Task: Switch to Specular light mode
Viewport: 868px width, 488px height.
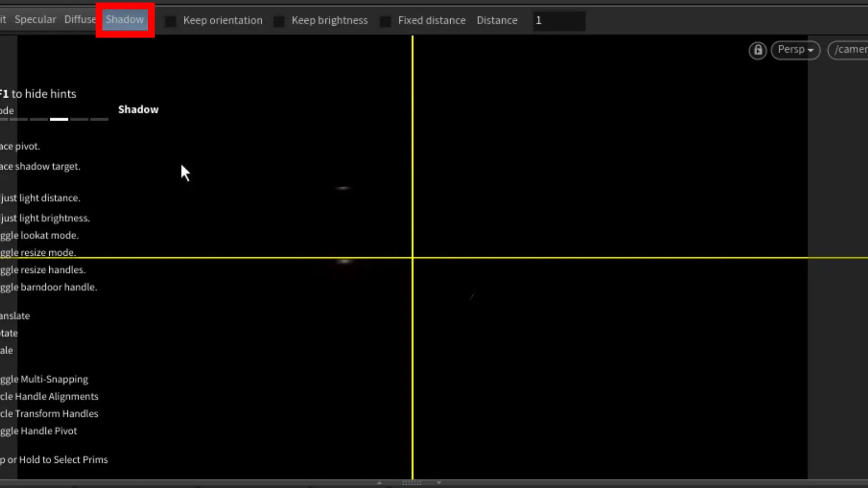Action: click(35, 20)
